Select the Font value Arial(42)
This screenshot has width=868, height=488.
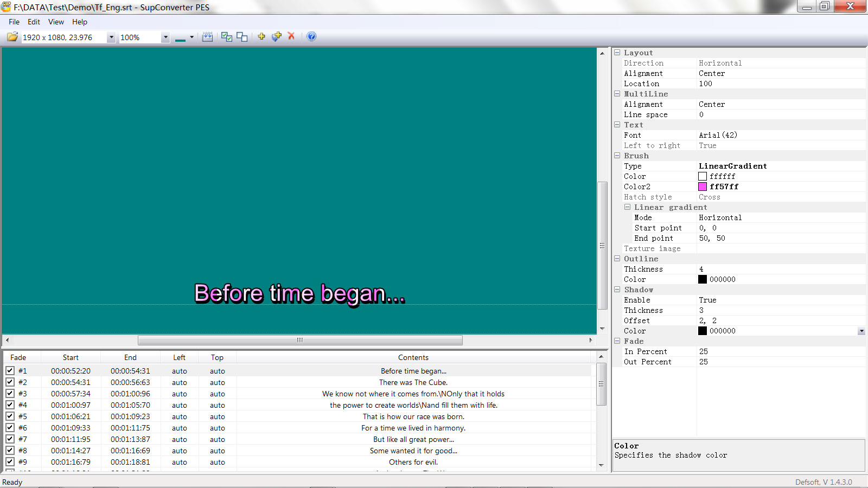(718, 135)
